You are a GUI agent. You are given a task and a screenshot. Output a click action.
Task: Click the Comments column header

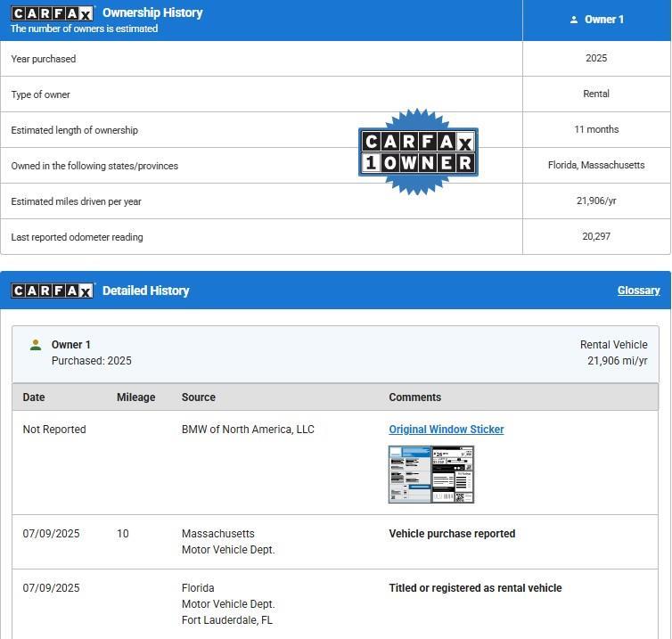[414, 397]
